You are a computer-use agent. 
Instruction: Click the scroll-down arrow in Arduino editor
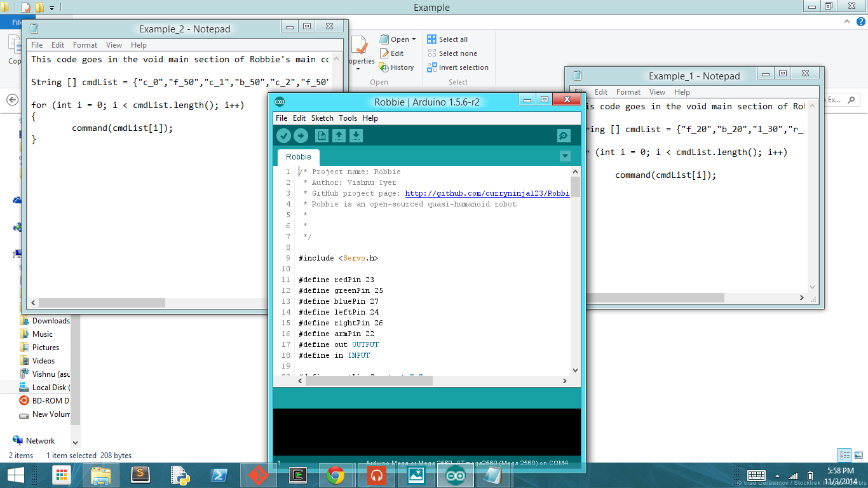[x=575, y=370]
